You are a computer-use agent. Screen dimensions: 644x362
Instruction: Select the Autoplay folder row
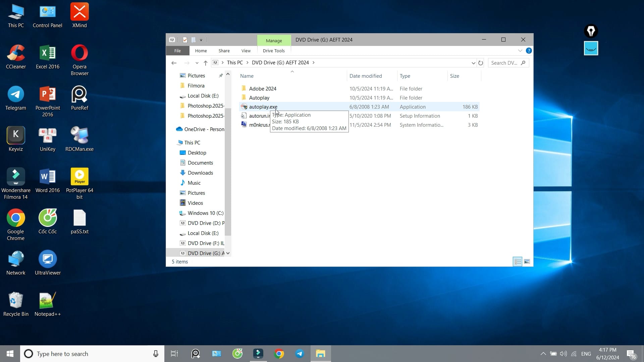pyautogui.click(x=359, y=98)
